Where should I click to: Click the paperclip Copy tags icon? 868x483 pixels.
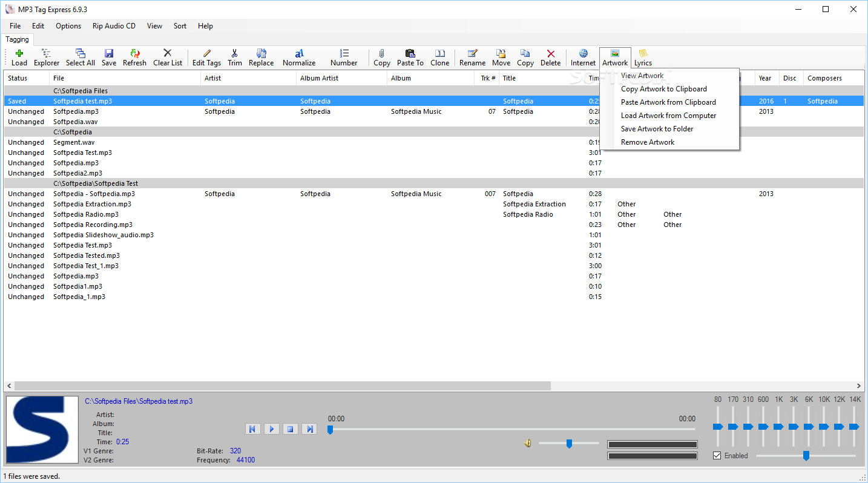(382, 57)
